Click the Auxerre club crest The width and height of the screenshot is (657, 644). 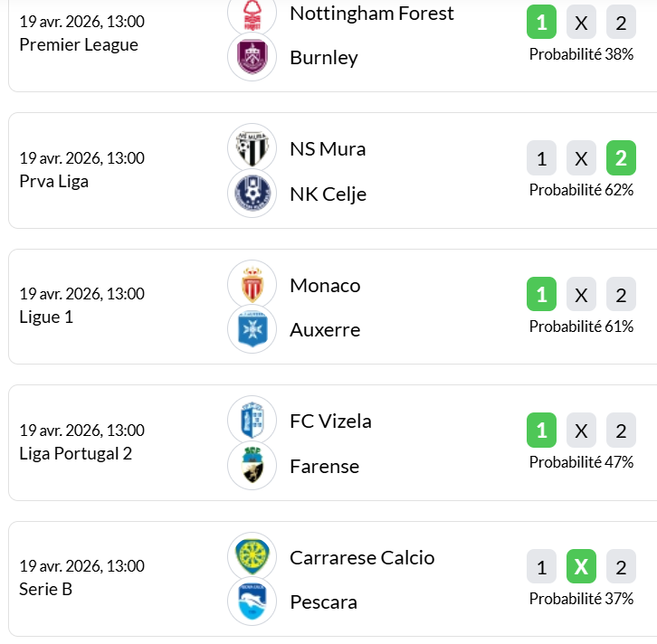[x=252, y=329]
